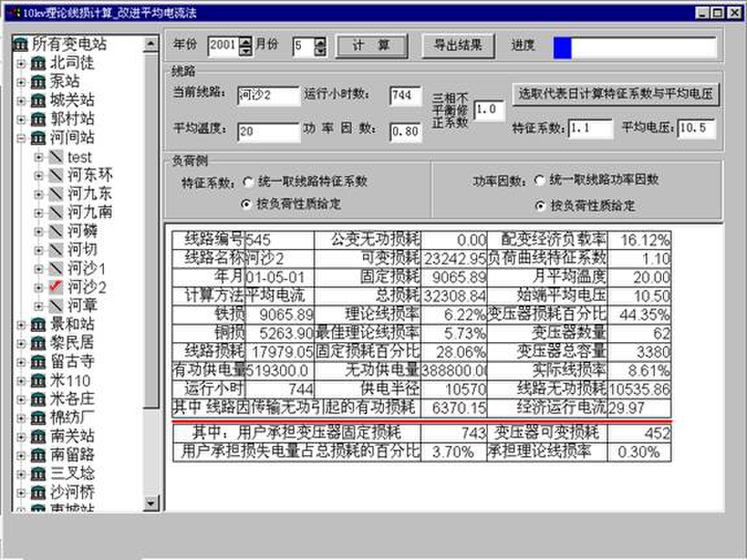
Task: Click the 导出结果 export button
Action: (458, 45)
